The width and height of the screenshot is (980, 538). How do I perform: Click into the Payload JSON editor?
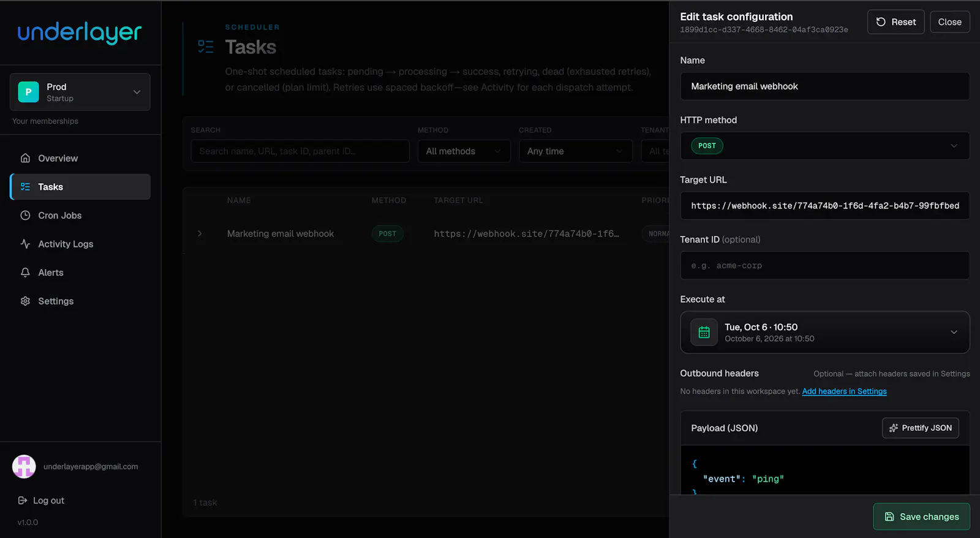[x=824, y=471]
